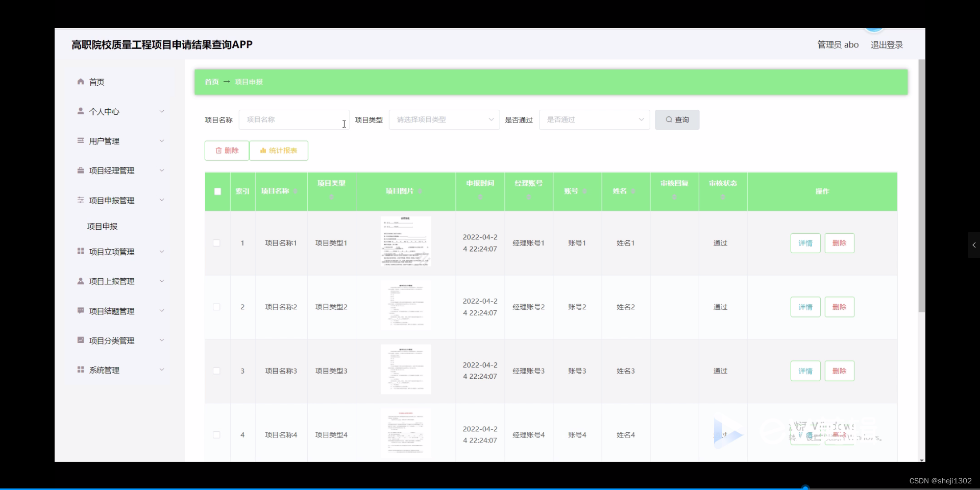Open the 是否通过 dropdown
The width and height of the screenshot is (980, 490).
tap(594, 119)
